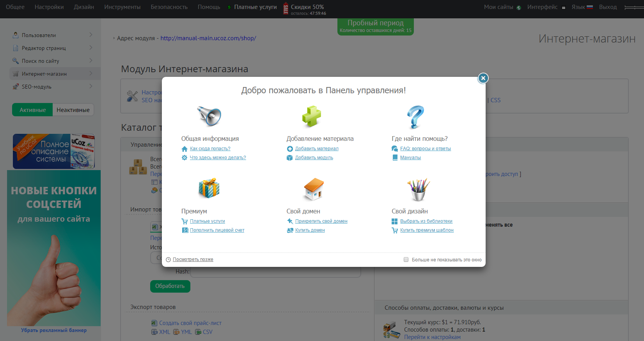Click the YML export icon
The height and width of the screenshot is (341, 644).
click(x=176, y=332)
